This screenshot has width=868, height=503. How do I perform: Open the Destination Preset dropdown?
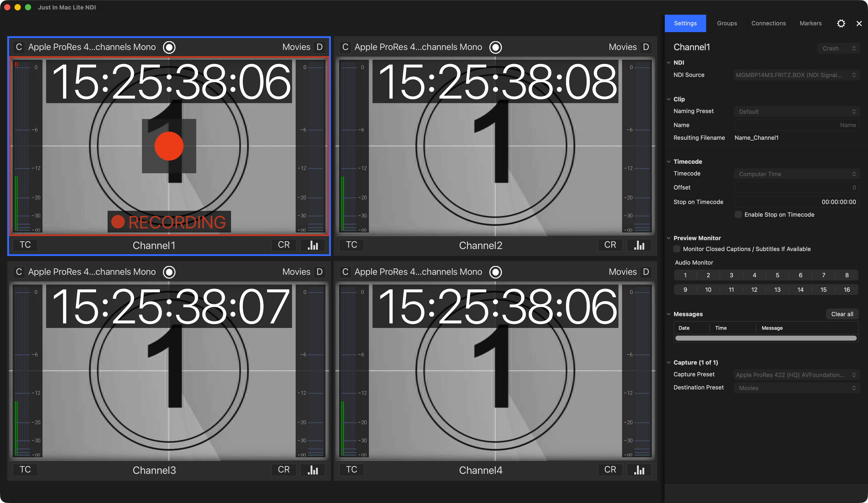point(796,388)
